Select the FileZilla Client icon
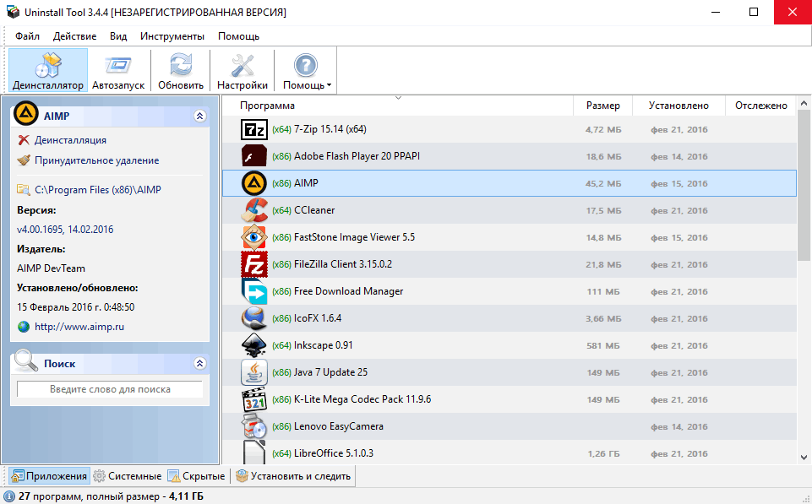Viewport: 812px width, 504px height. click(254, 264)
